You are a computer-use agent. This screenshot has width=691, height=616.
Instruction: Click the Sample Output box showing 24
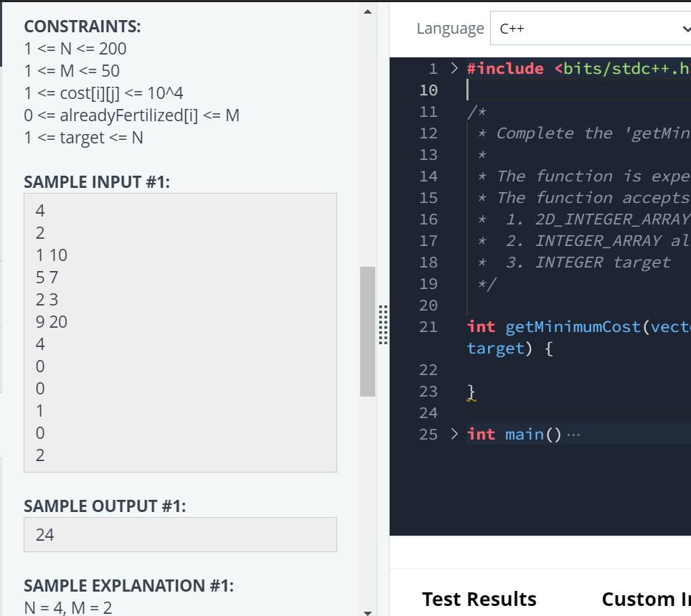180,534
